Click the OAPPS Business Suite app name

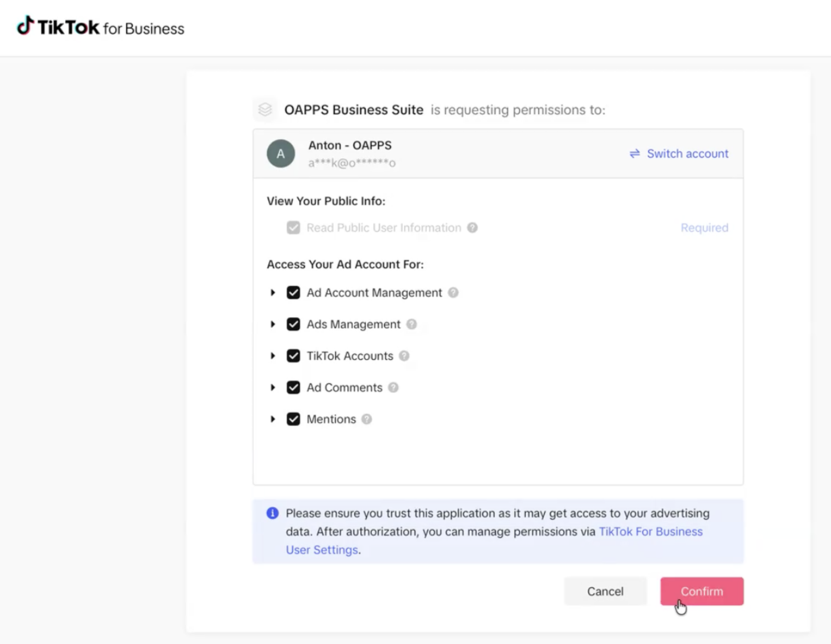[354, 109]
